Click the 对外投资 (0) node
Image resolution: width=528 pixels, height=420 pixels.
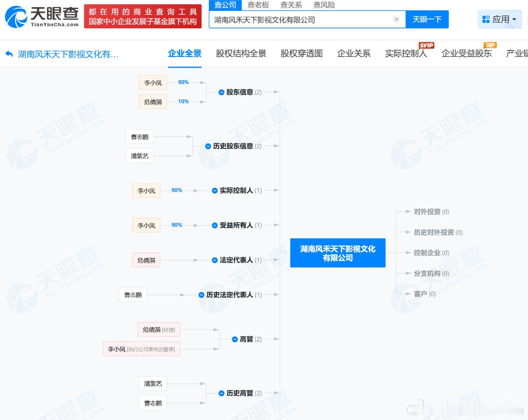point(432,212)
